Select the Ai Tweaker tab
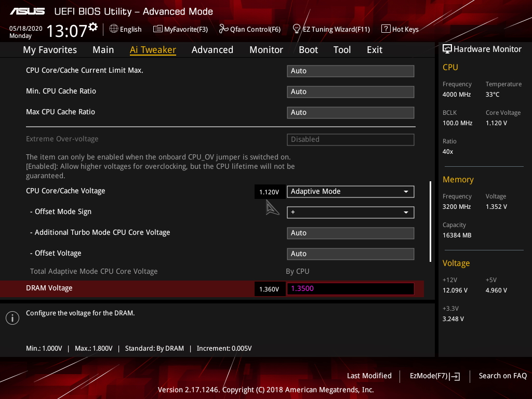 [x=153, y=50]
